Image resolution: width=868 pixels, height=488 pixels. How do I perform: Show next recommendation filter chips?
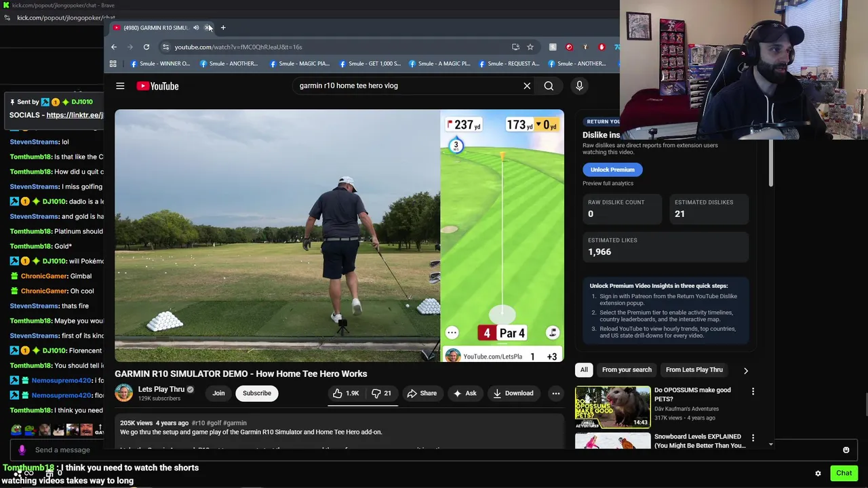[745, 371]
